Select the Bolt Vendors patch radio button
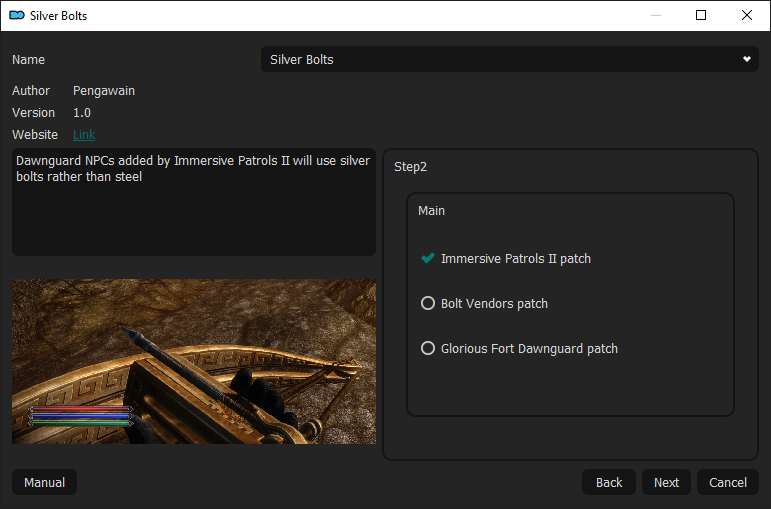This screenshot has height=509, width=771. click(x=428, y=303)
